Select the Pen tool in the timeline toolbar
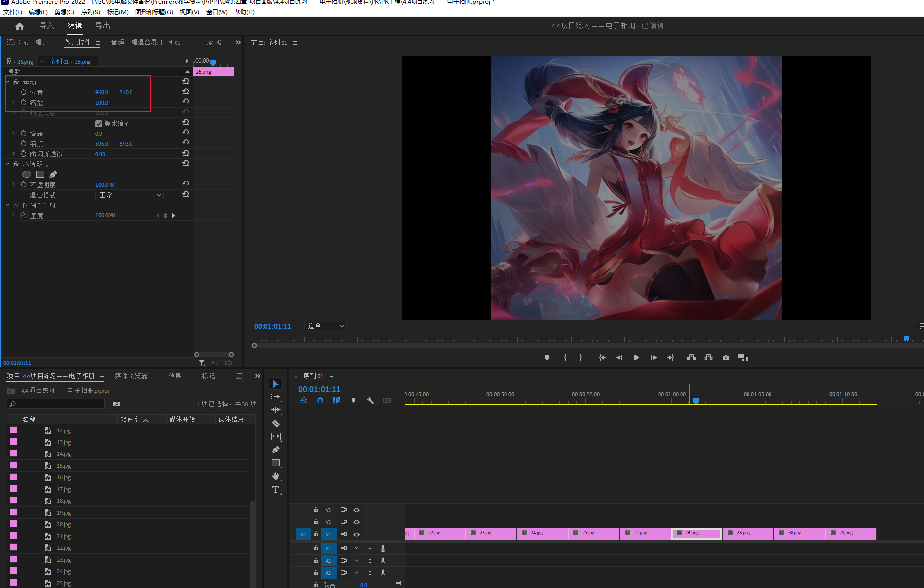Viewport: 924px width, 588px height. tap(276, 450)
